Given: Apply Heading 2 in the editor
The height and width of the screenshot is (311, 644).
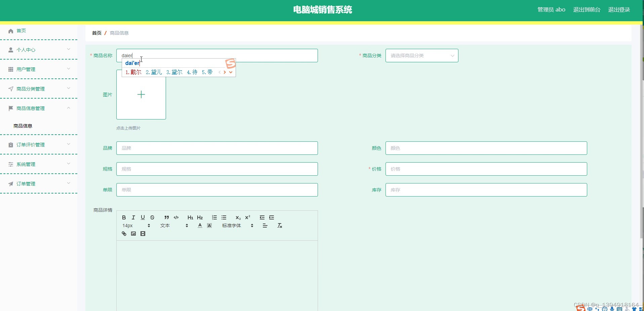Looking at the screenshot, I should pos(200,217).
